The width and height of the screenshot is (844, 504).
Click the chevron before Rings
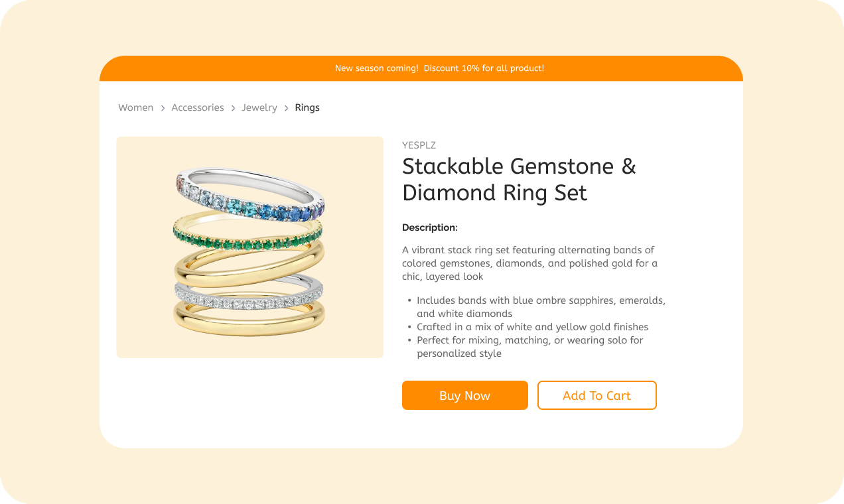[287, 108]
